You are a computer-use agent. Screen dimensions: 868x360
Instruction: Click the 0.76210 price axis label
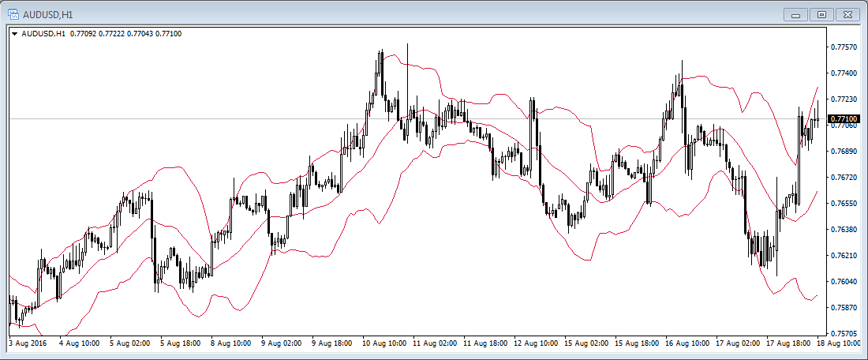(x=844, y=256)
